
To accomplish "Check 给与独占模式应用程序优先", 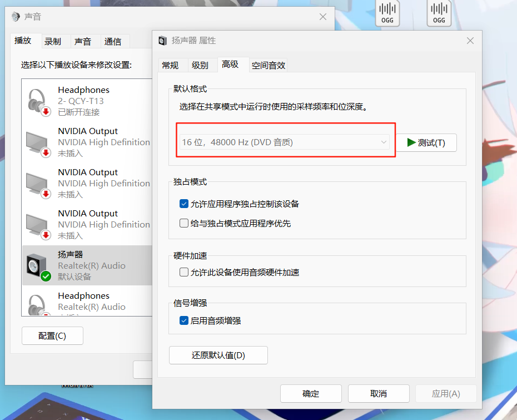I will 183,224.
